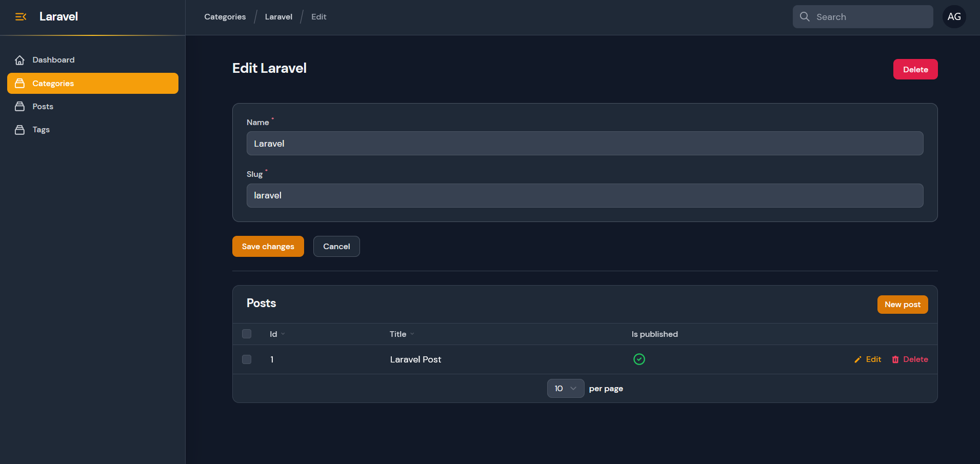Click the Posts sidebar icon
980x464 pixels.
point(19,107)
